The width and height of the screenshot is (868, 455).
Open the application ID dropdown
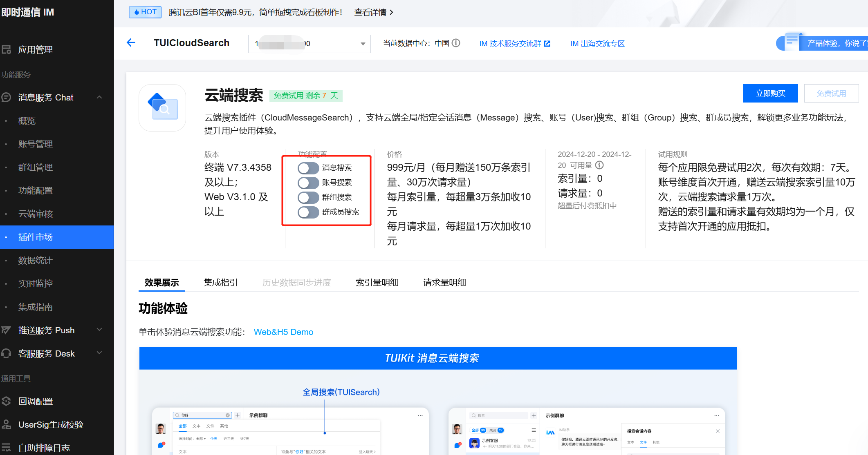coord(309,44)
